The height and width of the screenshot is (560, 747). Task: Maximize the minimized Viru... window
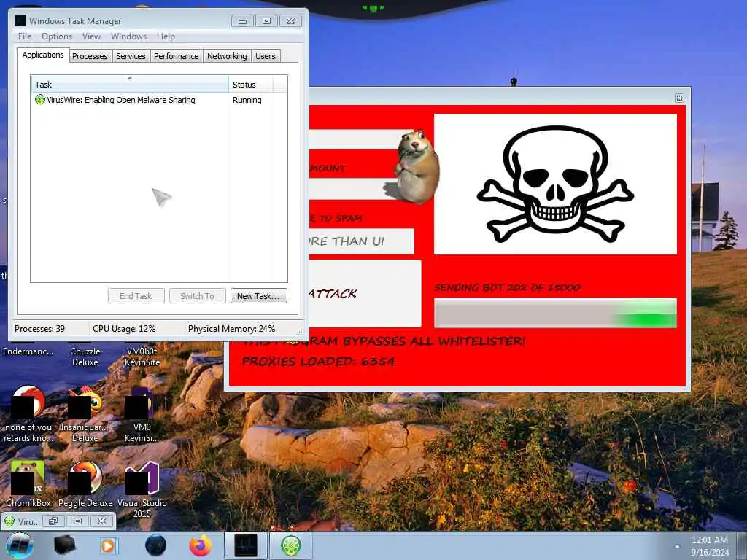coord(77,521)
